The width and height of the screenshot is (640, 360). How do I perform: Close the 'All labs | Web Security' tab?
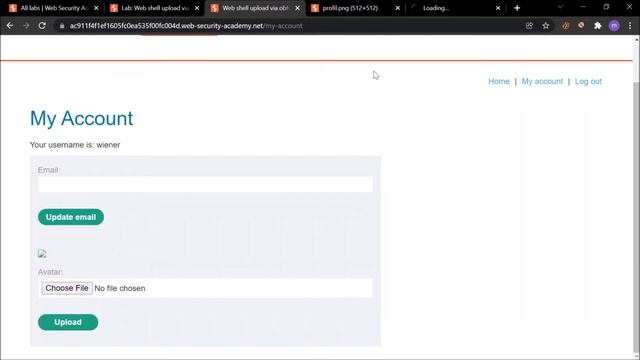point(96,8)
